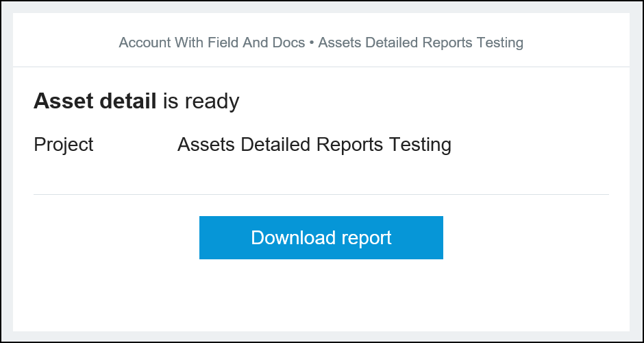Click the Download report button
This screenshot has width=644, height=343.
click(321, 237)
